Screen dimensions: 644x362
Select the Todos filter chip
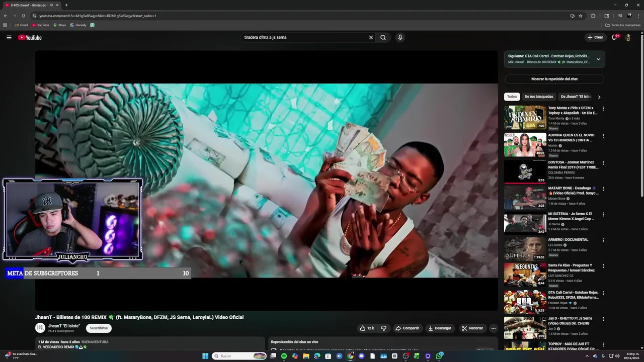[x=512, y=97]
